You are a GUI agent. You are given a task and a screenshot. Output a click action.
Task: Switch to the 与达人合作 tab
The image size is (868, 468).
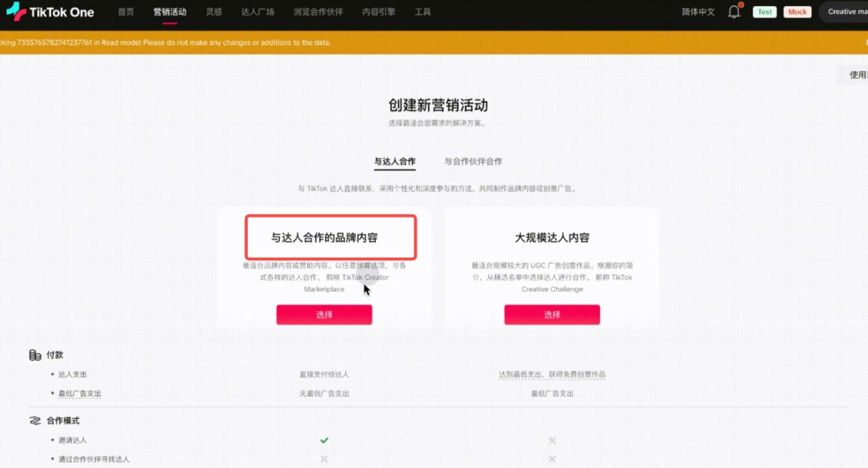(x=394, y=162)
